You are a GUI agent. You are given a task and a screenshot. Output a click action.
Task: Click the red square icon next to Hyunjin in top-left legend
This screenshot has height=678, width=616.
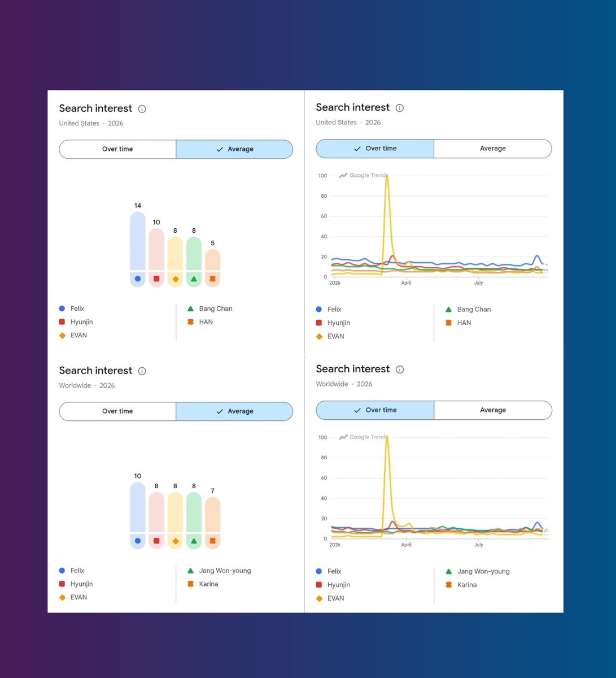pos(62,322)
